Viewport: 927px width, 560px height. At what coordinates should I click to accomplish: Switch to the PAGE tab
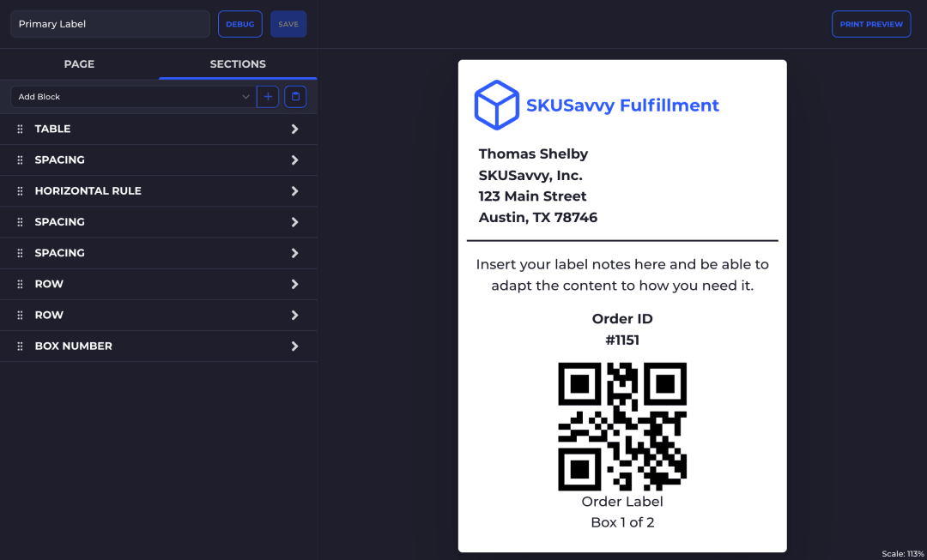[79, 64]
